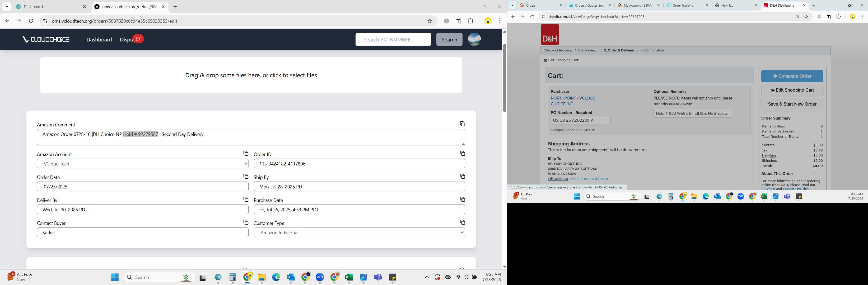
Task: Close the oms.vcloudtech.org browser tab
Action: (163, 7)
